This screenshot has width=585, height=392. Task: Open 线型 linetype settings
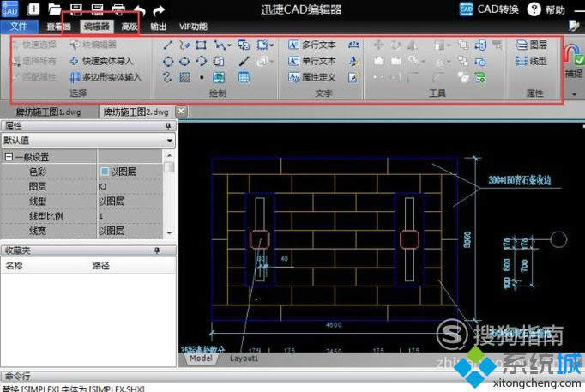point(532,61)
